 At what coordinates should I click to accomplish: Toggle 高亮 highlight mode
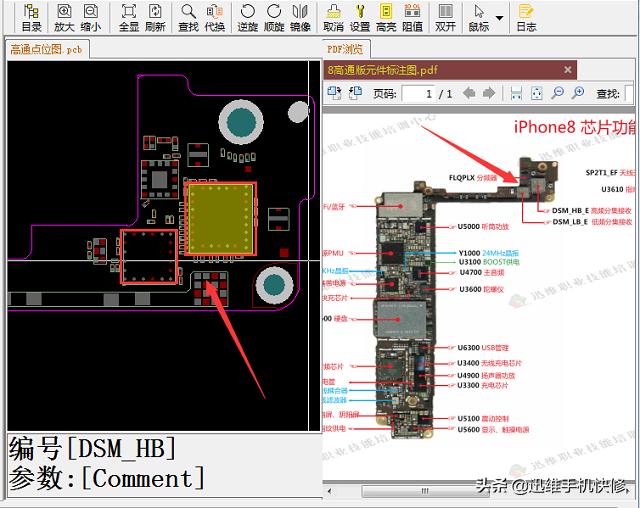(386, 17)
